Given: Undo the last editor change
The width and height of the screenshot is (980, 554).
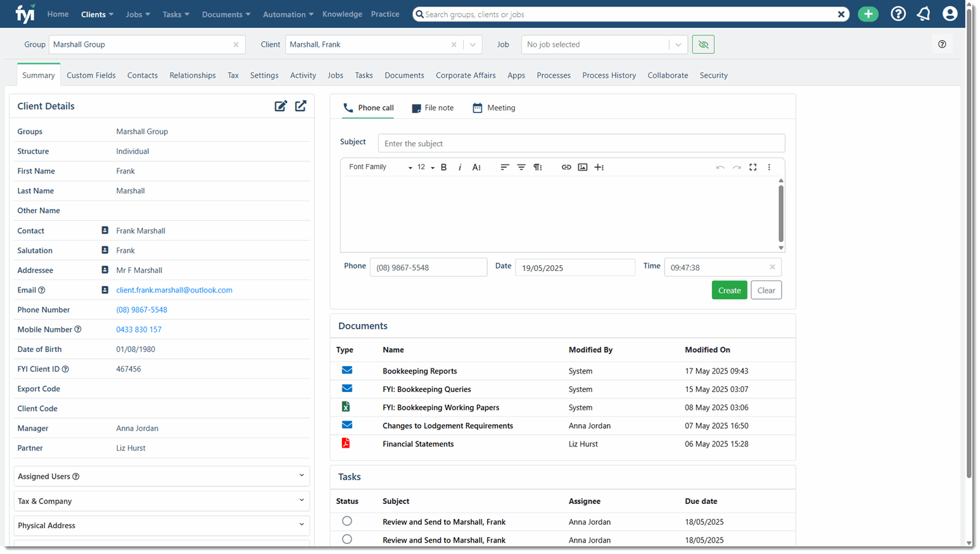Looking at the screenshot, I should (x=720, y=167).
